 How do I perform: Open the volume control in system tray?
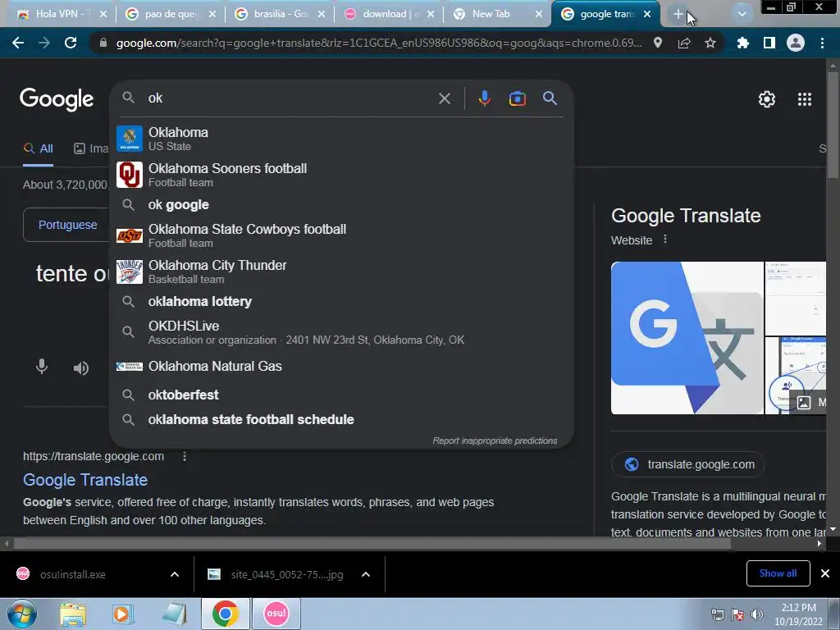[757, 614]
